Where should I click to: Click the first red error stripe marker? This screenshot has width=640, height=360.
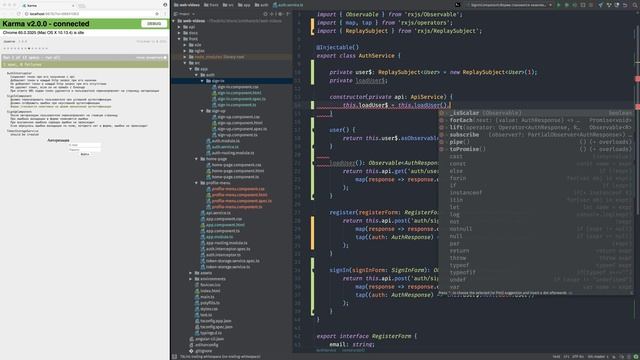point(637,78)
